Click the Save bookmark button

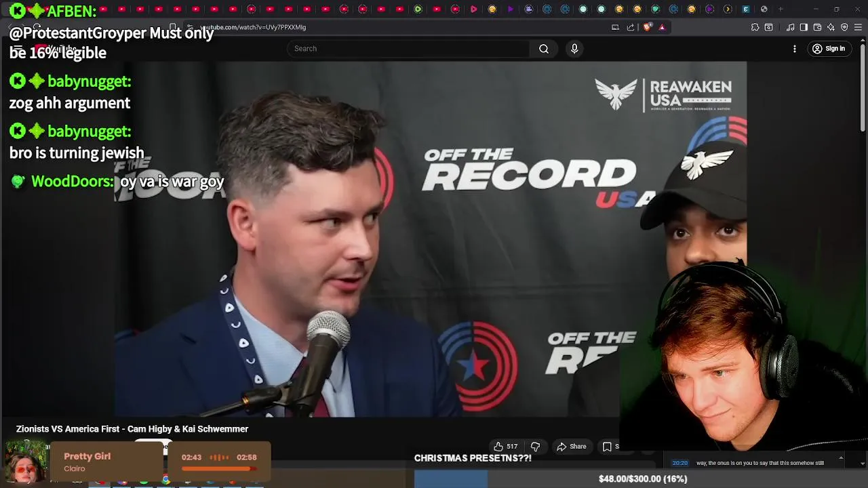click(610, 446)
